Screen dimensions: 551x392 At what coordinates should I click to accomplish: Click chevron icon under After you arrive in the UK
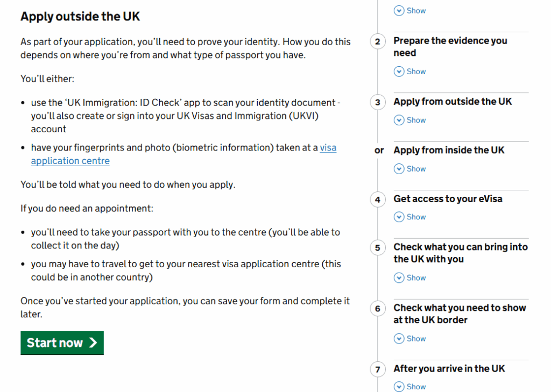point(399,387)
